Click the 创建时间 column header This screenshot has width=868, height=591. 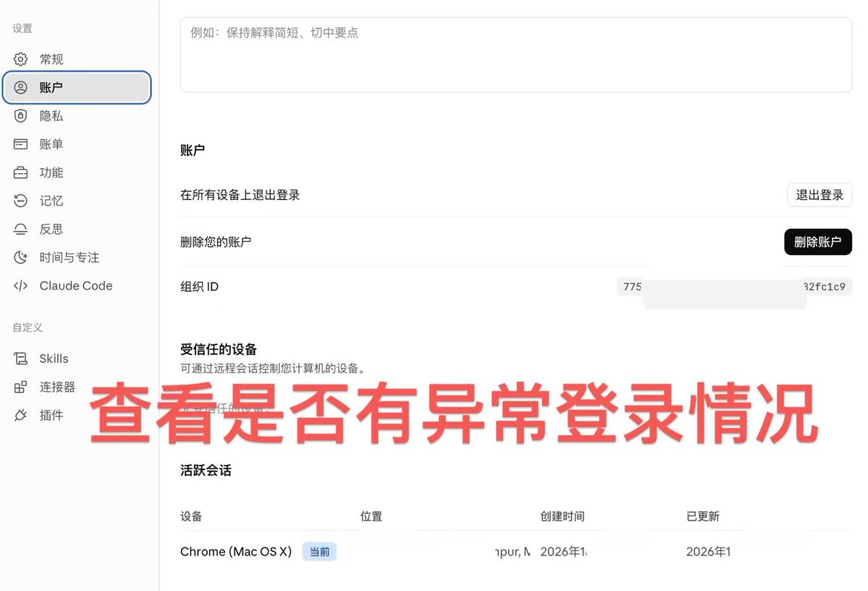pos(562,516)
